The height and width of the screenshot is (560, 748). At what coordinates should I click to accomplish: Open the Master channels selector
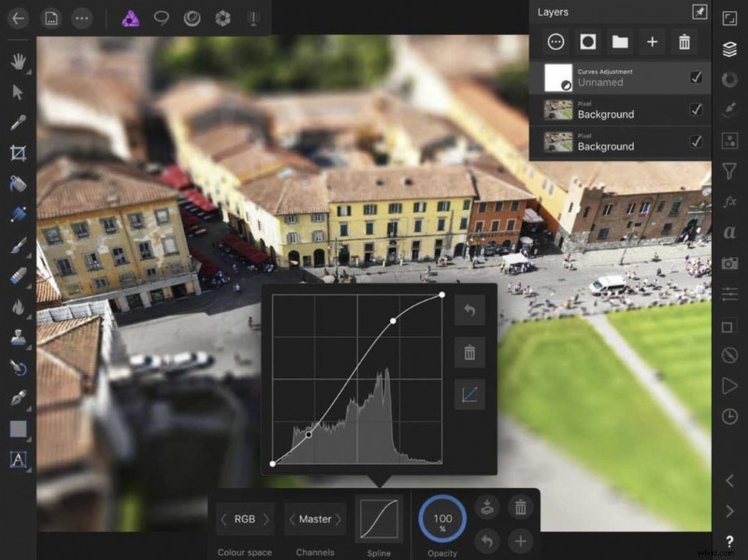[315, 519]
